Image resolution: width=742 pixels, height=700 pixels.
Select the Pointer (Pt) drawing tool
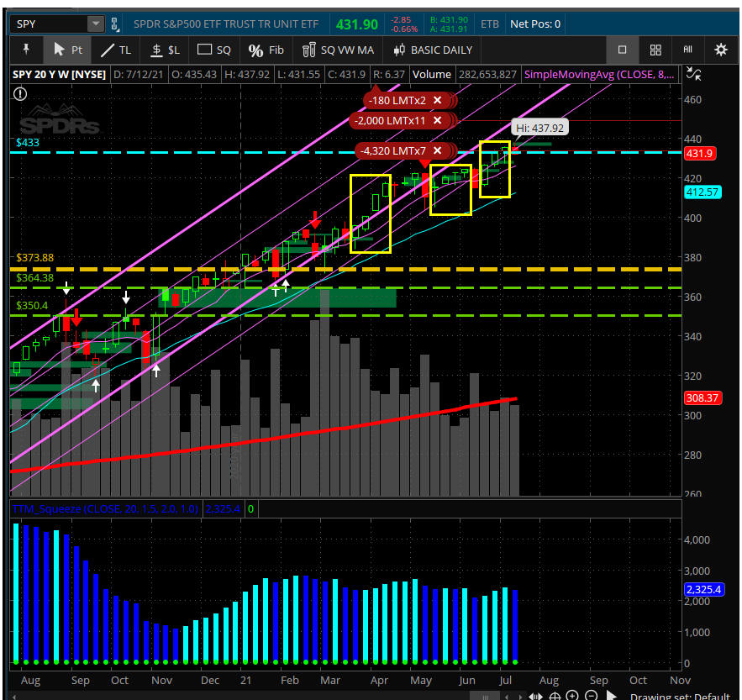[67, 50]
